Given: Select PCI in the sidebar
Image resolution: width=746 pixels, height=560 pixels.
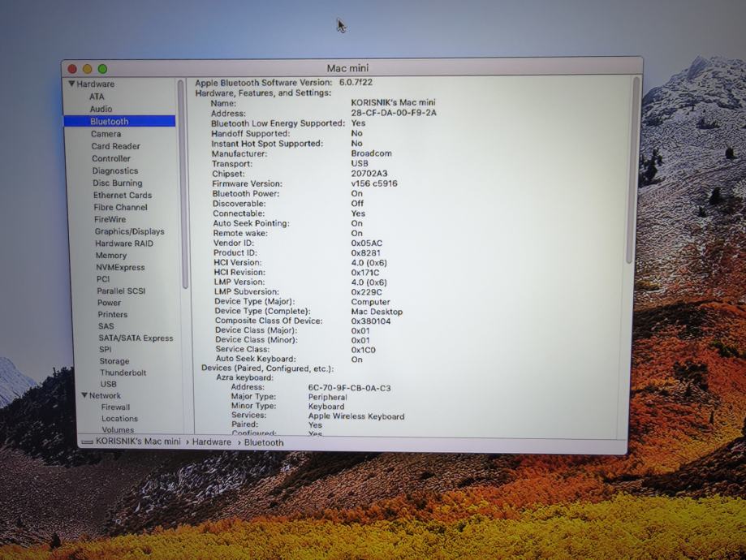Looking at the screenshot, I should tap(103, 279).
